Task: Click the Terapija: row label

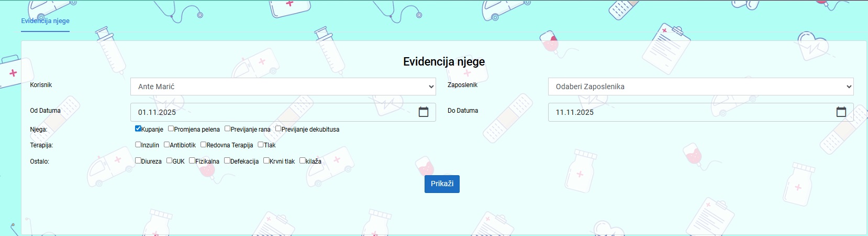Action: (x=41, y=145)
